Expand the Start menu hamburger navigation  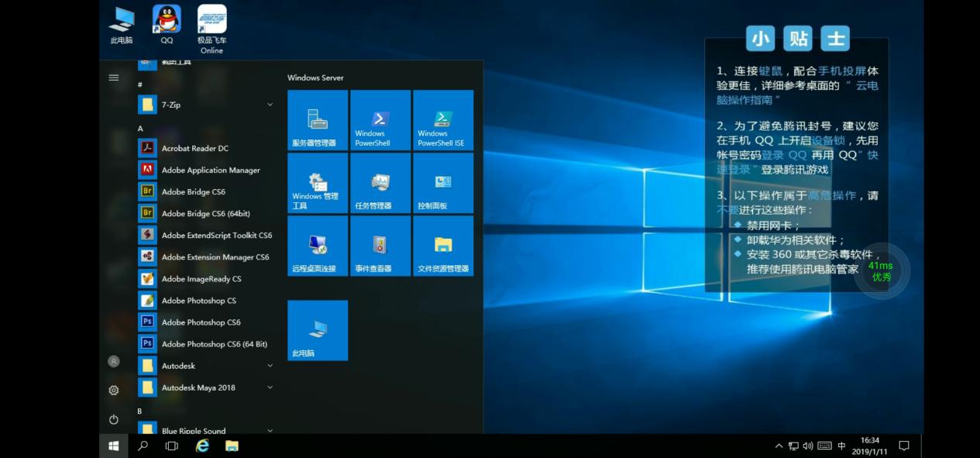(114, 77)
